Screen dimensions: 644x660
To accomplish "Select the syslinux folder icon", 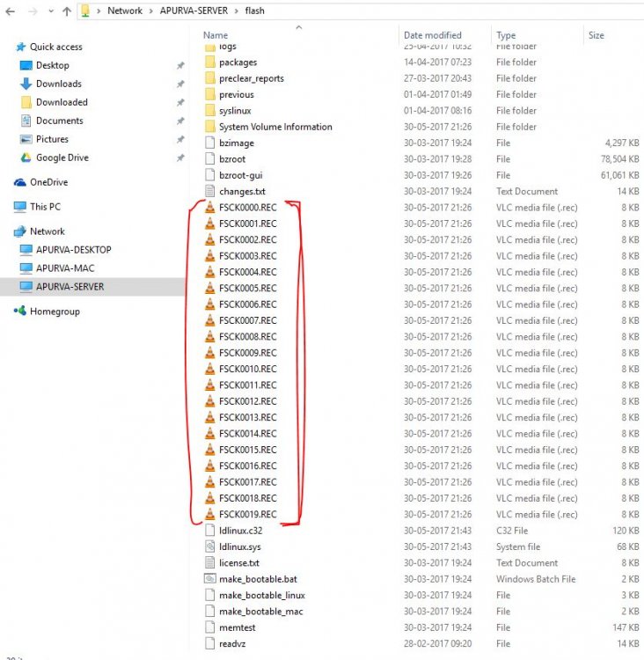I will [210, 111].
